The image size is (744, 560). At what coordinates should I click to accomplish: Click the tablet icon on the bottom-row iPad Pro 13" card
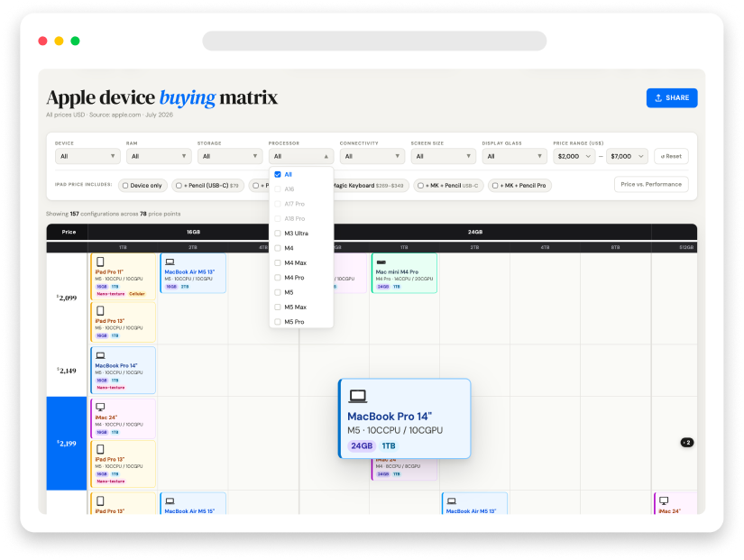tap(100, 501)
